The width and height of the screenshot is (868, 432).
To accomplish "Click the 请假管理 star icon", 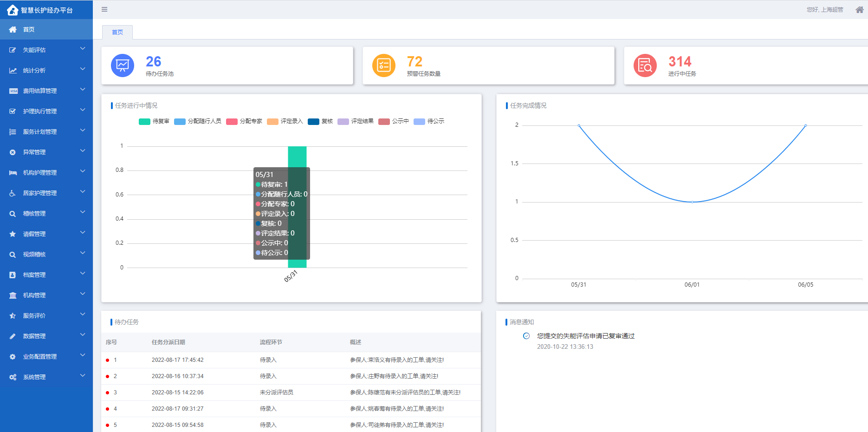I will click(x=13, y=234).
